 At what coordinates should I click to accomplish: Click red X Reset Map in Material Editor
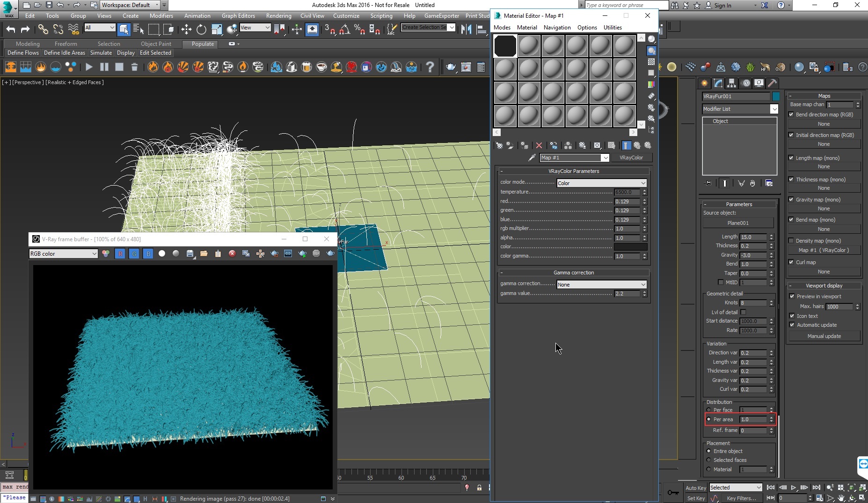point(539,145)
